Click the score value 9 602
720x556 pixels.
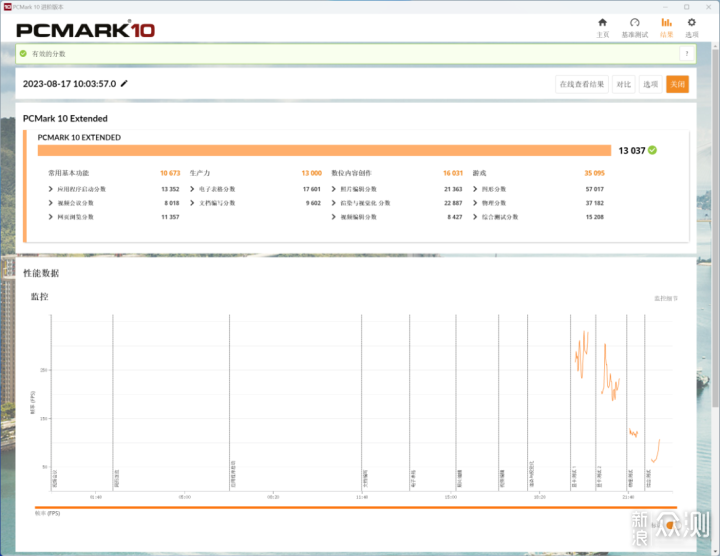(313, 203)
